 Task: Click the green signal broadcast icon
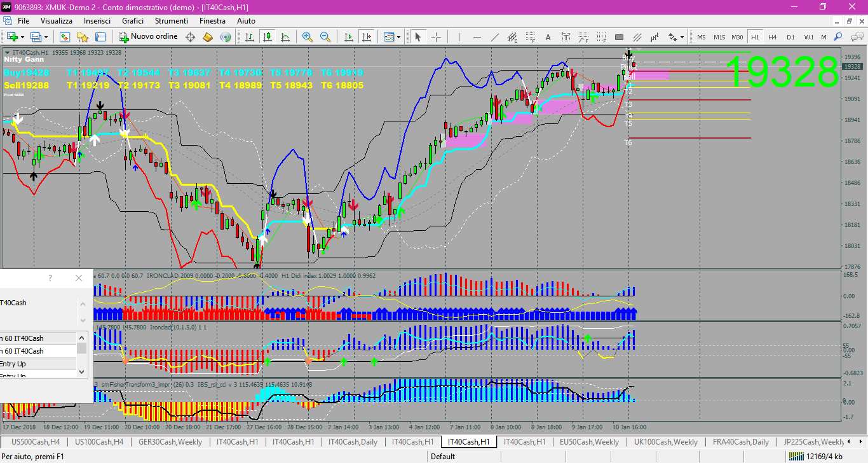tap(225, 37)
